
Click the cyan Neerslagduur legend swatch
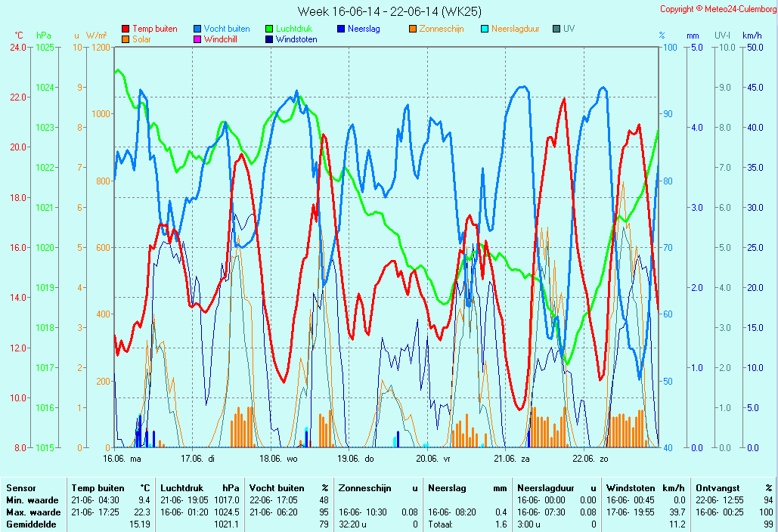[485, 29]
